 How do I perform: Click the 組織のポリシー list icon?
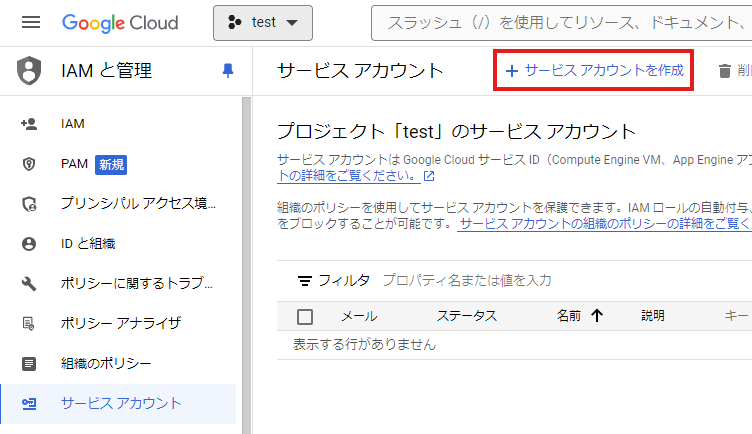29,364
